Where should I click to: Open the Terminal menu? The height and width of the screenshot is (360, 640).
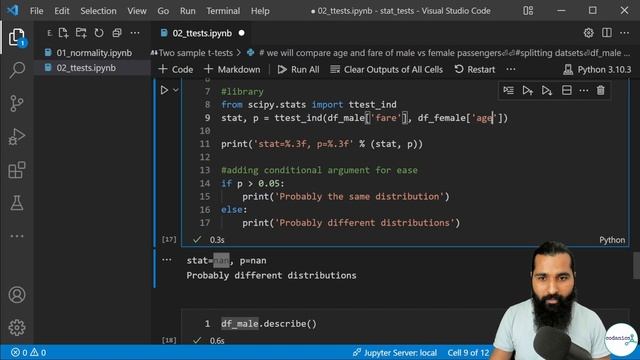tap(223, 11)
